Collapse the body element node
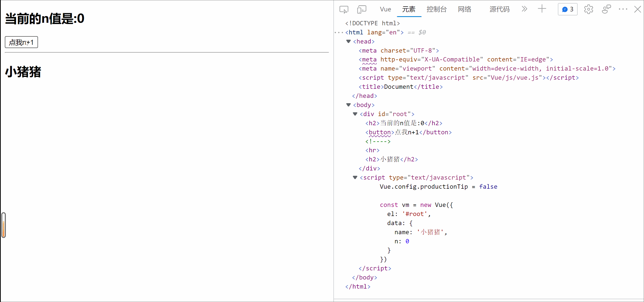644x302 pixels. (x=349, y=105)
